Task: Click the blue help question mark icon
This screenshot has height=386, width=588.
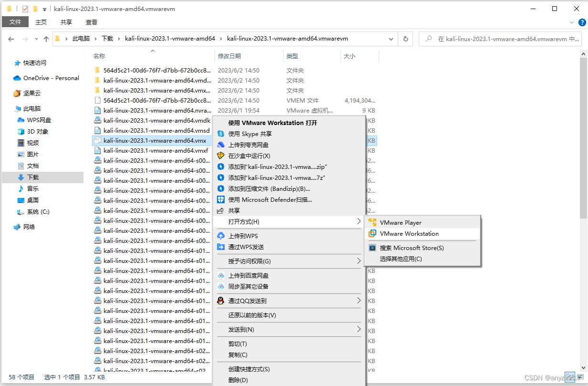Action: pyautogui.click(x=582, y=22)
